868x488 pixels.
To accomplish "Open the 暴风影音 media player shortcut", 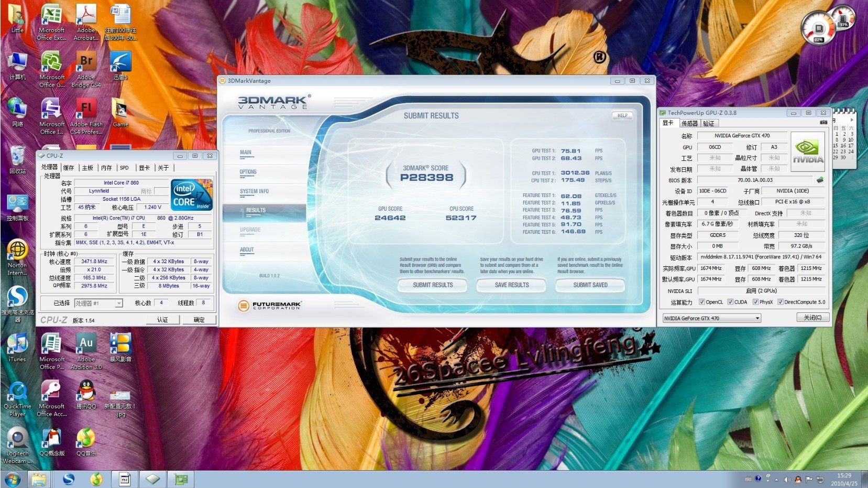I will [120, 348].
